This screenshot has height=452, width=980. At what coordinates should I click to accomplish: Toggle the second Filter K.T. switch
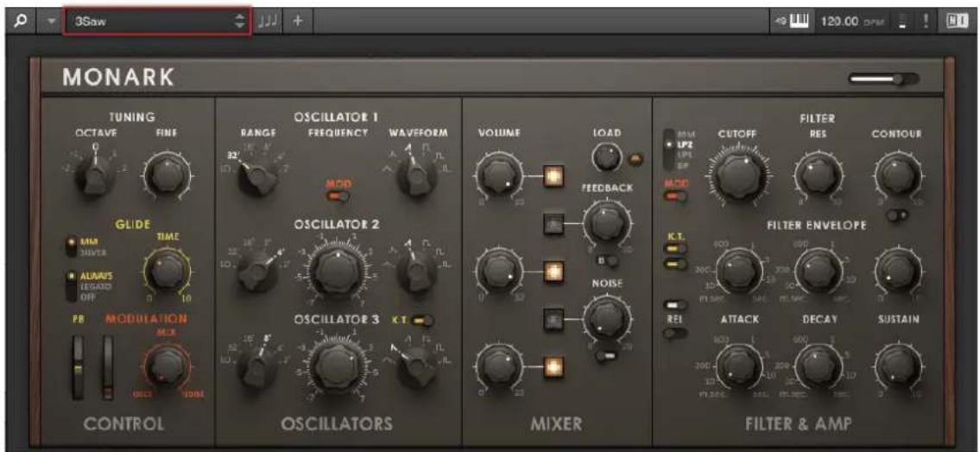[x=676, y=265]
